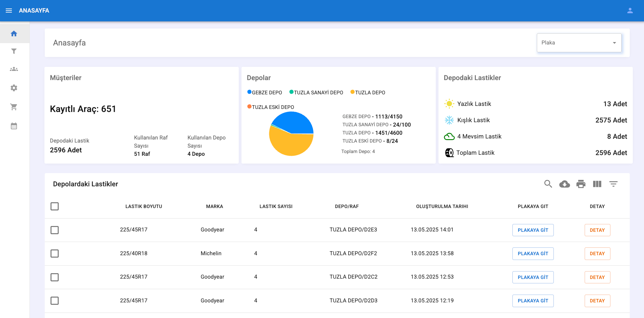Toggle TUZLA DEPO yellow legend dot
The height and width of the screenshot is (318, 644).
pos(352,92)
